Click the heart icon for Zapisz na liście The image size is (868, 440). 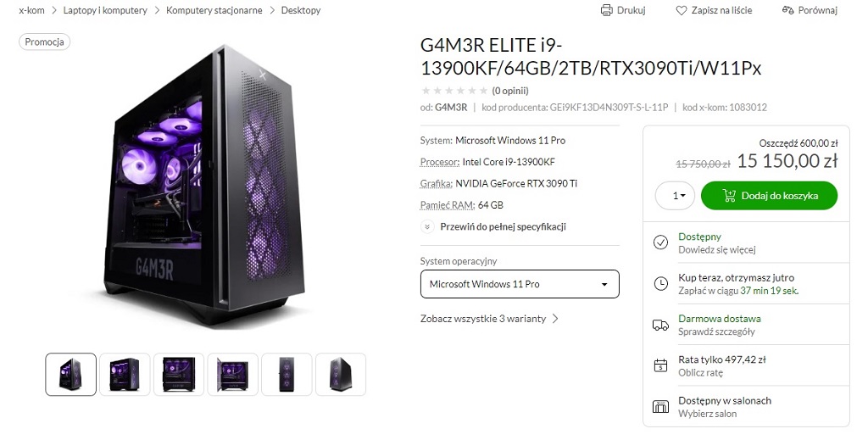tap(682, 10)
